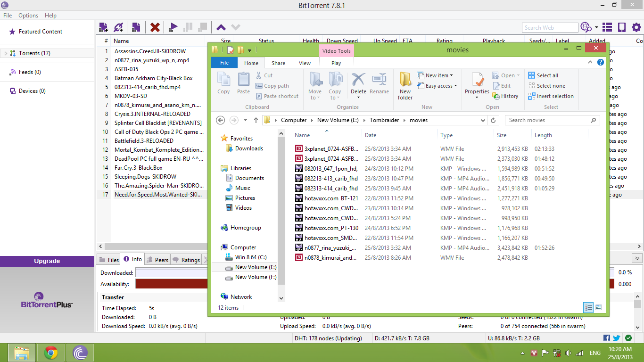This screenshot has height=362, width=644.
Task: Click Add Torrent from URL link icon
Action: pos(118,27)
